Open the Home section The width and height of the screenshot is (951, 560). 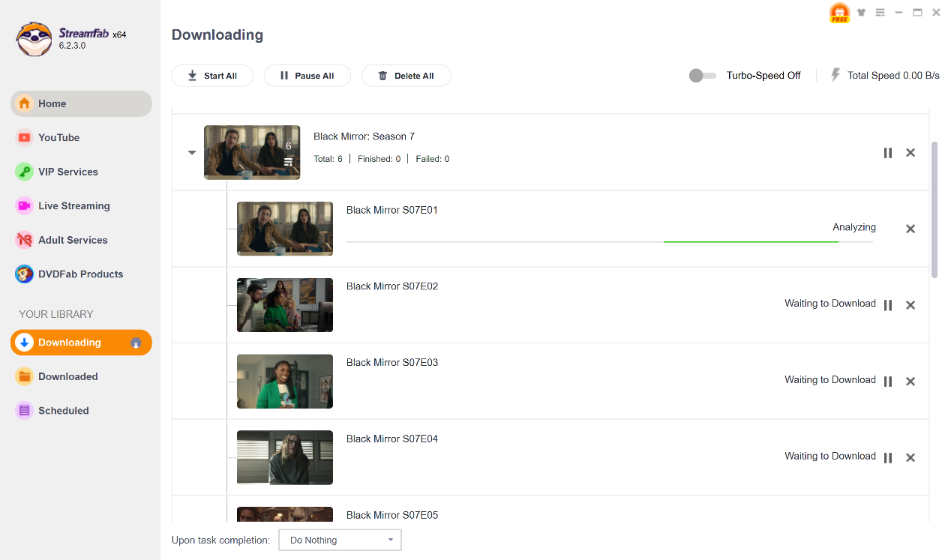81,103
